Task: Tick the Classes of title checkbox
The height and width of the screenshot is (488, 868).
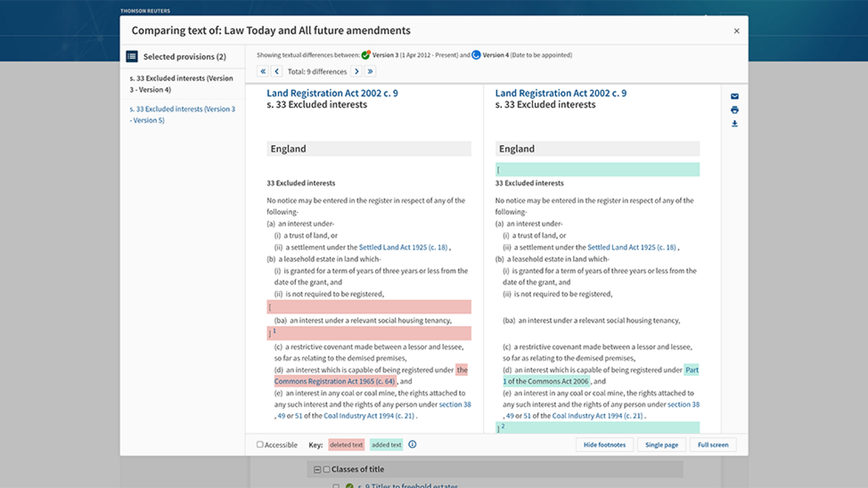Action: [327, 469]
